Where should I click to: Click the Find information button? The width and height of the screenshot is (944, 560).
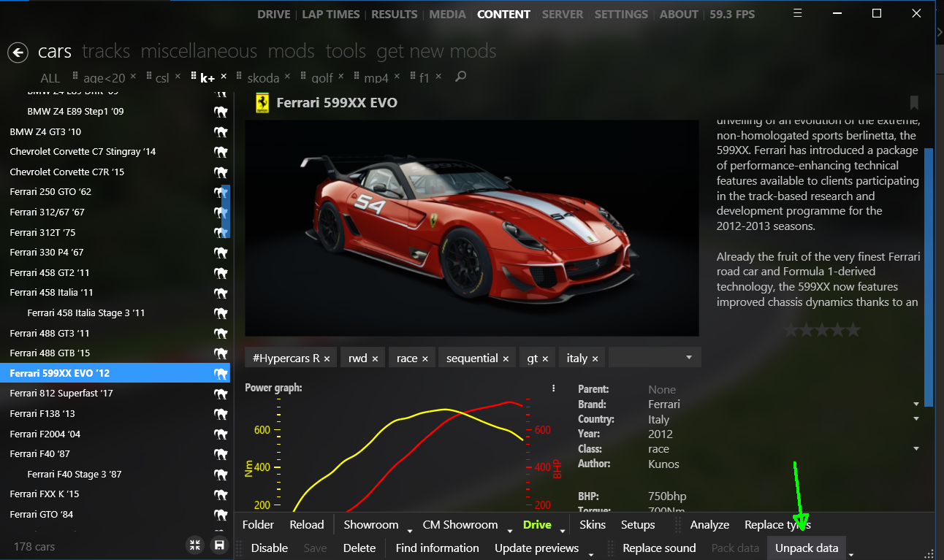click(437, 548)
